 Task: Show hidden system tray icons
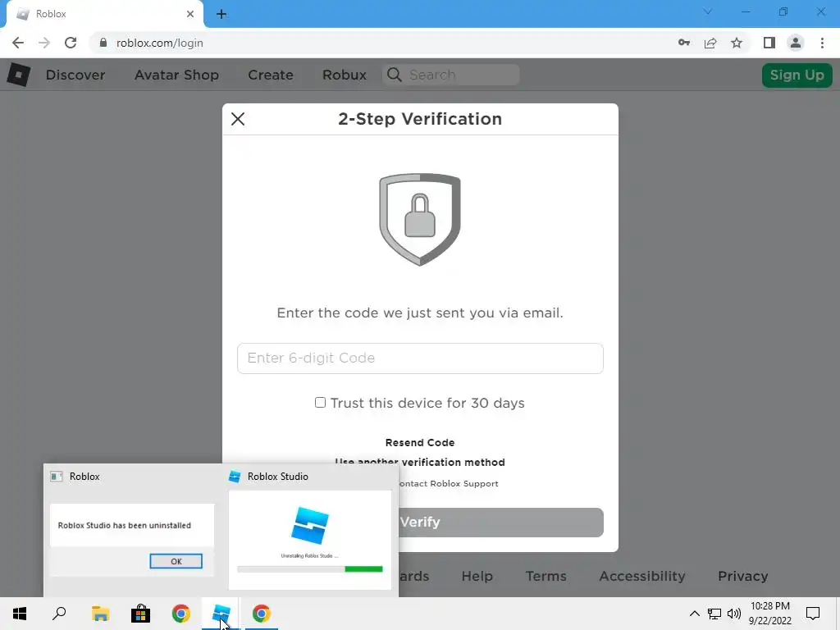click(694, 614)
